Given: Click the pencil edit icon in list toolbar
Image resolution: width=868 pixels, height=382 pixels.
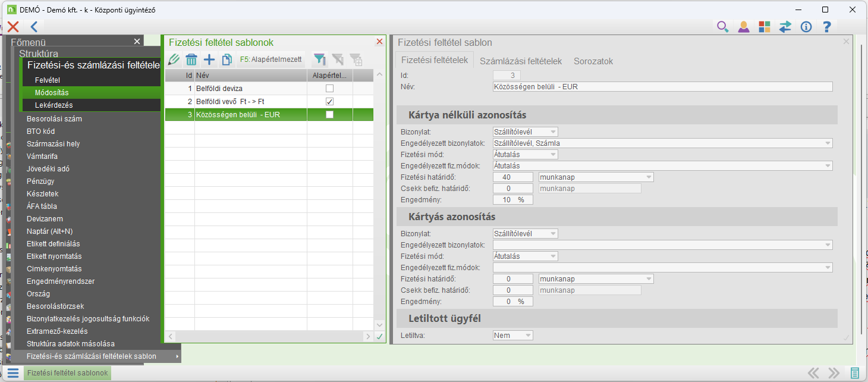Looking at the screenshot, I should pyautogui.click(x=174, y=60).
